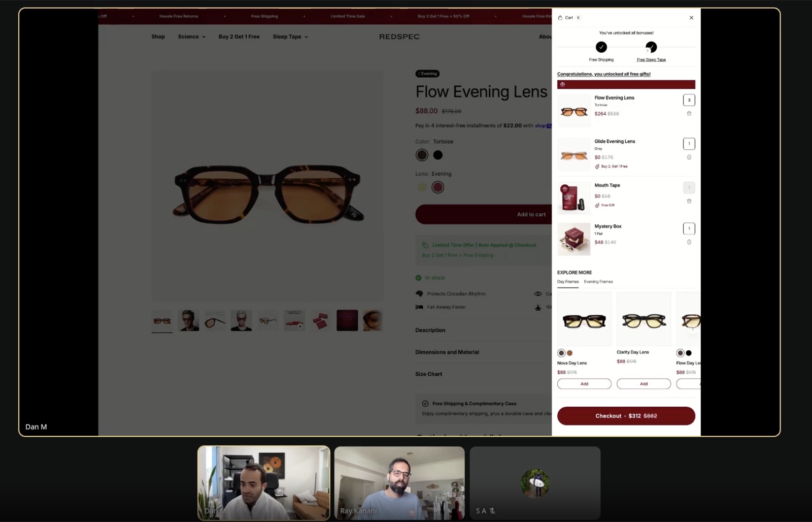This screenshot has height=522, width=812.
Task: Select the Evening red lens swatch
Action: 438,187
